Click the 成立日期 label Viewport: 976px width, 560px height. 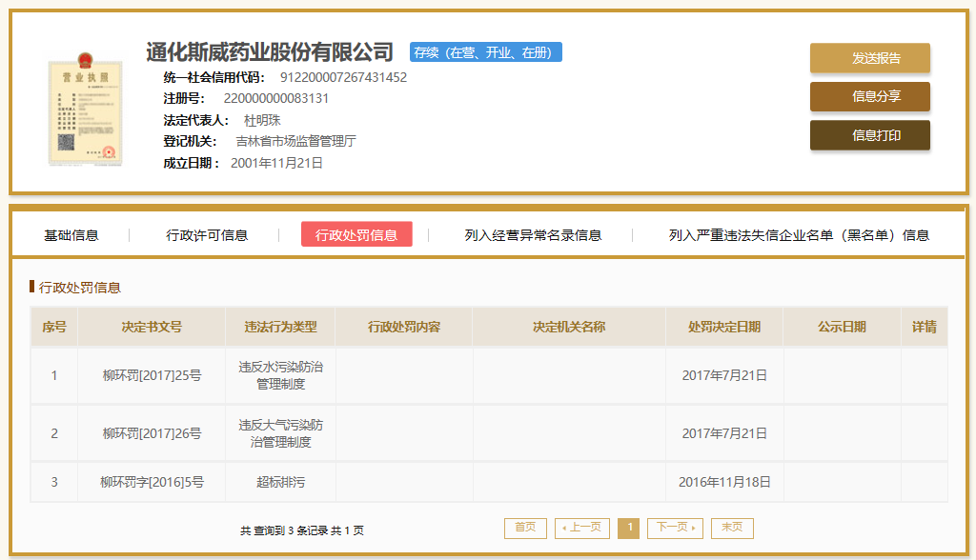191,163
